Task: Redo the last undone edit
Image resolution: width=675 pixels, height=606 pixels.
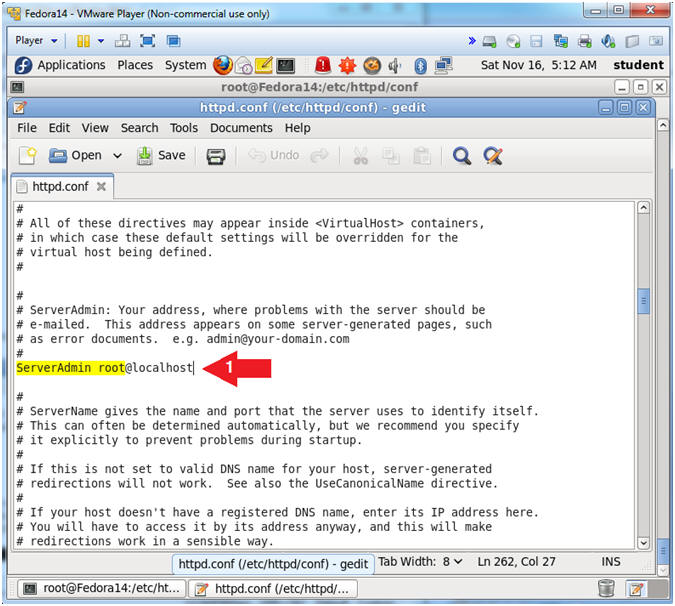Action: (319, 155)
